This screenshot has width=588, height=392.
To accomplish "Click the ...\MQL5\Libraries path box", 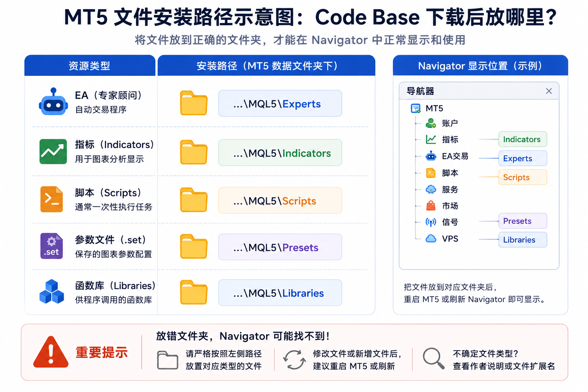I will tap(280, 293).
